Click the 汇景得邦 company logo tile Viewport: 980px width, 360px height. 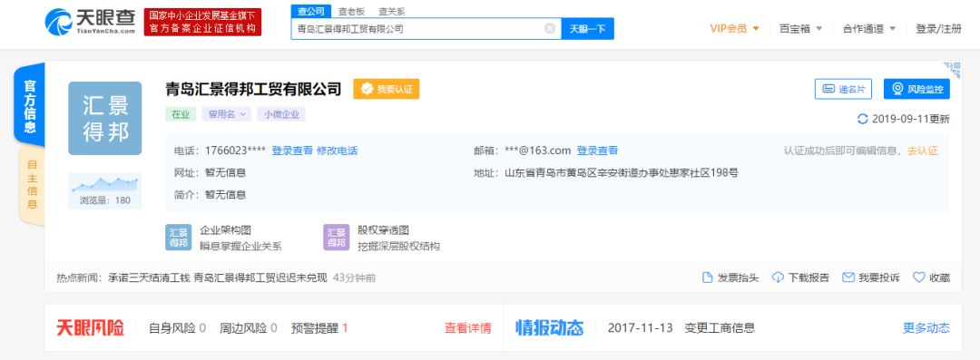point(105,118)
